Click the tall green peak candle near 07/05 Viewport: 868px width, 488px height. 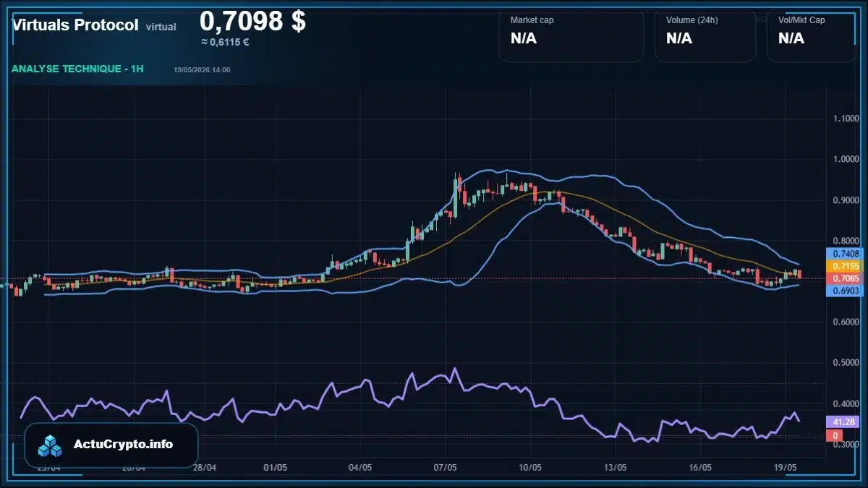(456, 195)
